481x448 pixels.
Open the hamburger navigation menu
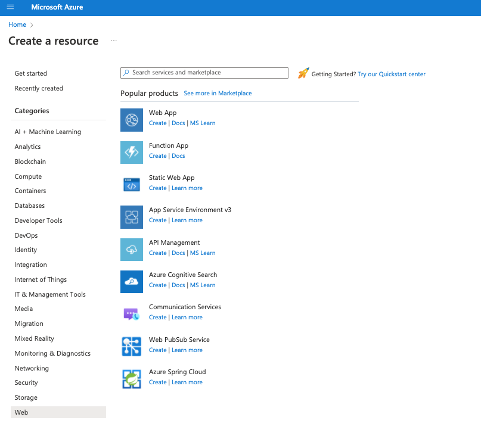pos(10,8)
